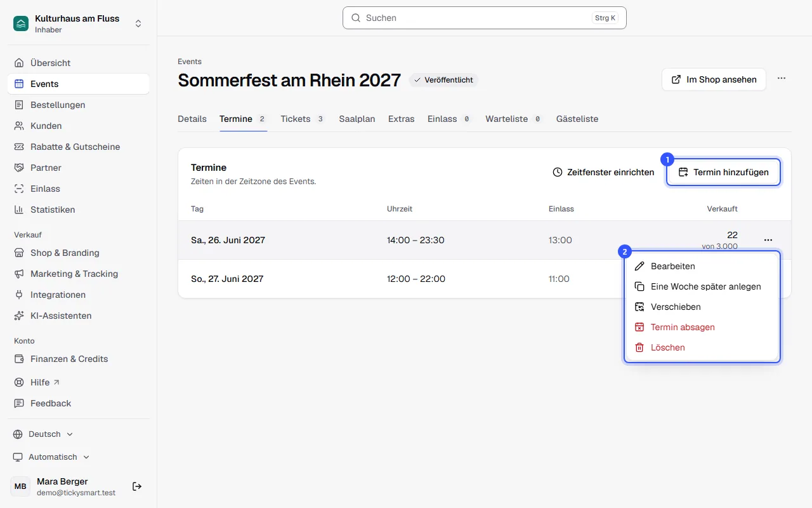Open the Extras tab

[x=402, y=119]
